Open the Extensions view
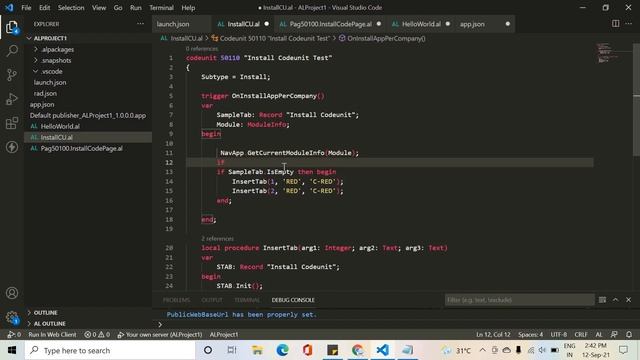This screenshot has width=640, height=360. [12, 123]
